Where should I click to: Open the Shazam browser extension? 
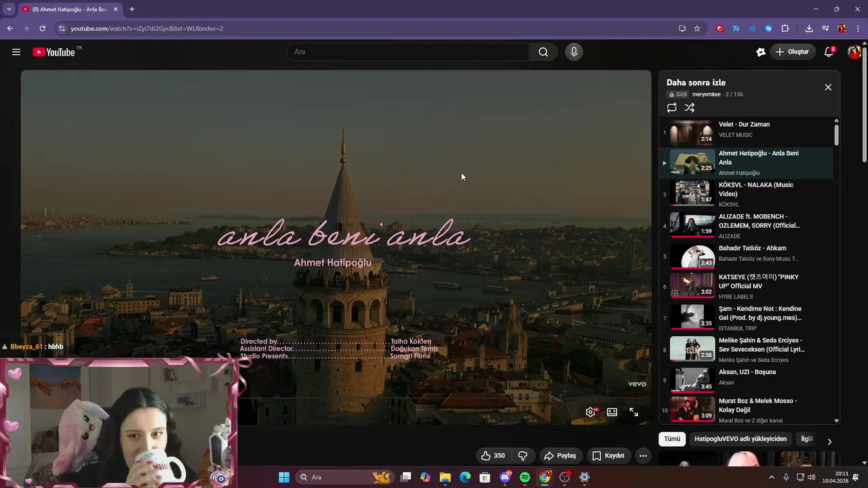pyautogui.click(x=768, y=28)
